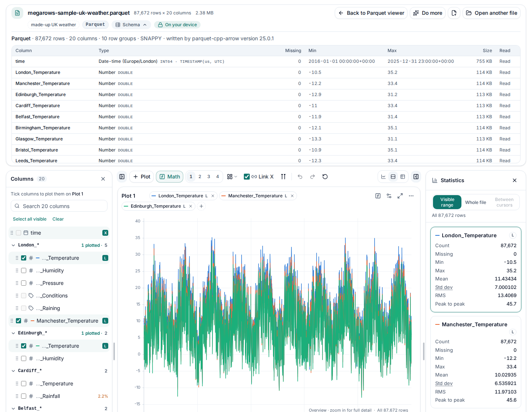
Task: Click the Open another file button
Action: pyautogui.click(x=491, y=13)
